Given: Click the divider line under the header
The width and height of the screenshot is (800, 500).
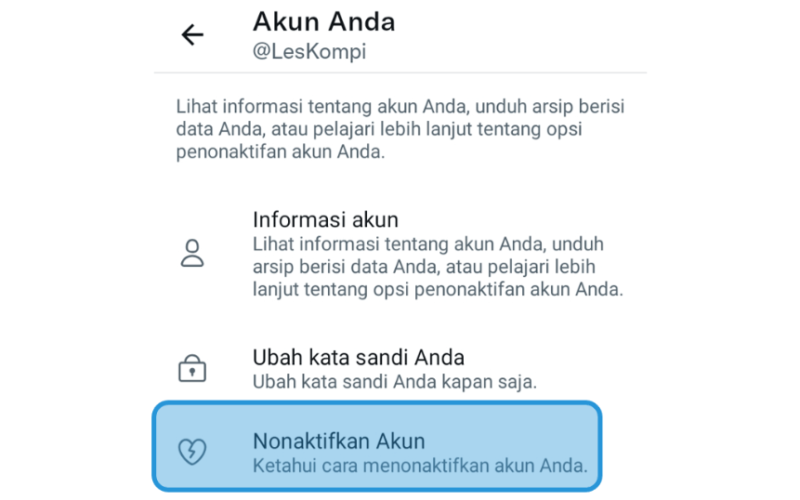Looking at the screenshot, I should (401, 72).
